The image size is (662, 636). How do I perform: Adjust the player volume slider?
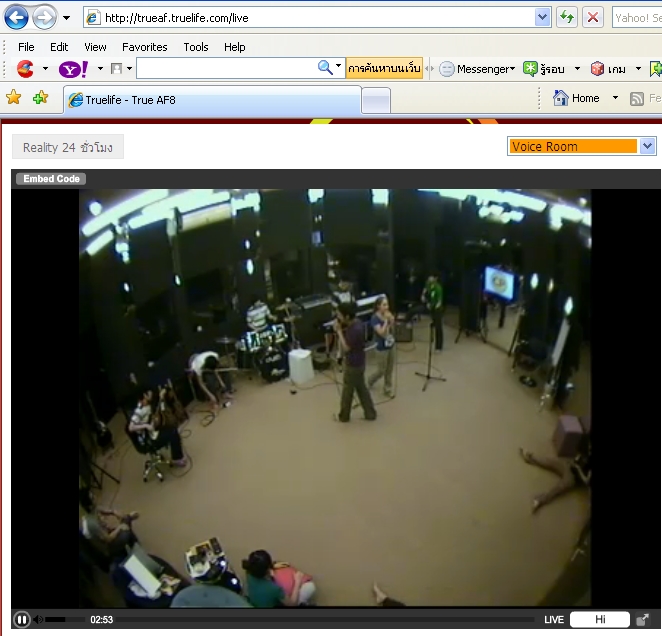coord(65,620)
